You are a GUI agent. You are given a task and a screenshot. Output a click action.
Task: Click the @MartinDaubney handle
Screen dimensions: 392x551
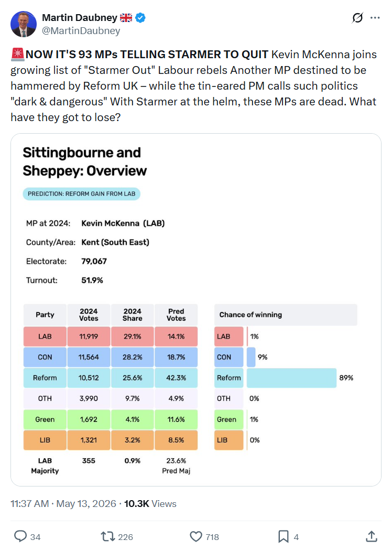click(81, 31)
